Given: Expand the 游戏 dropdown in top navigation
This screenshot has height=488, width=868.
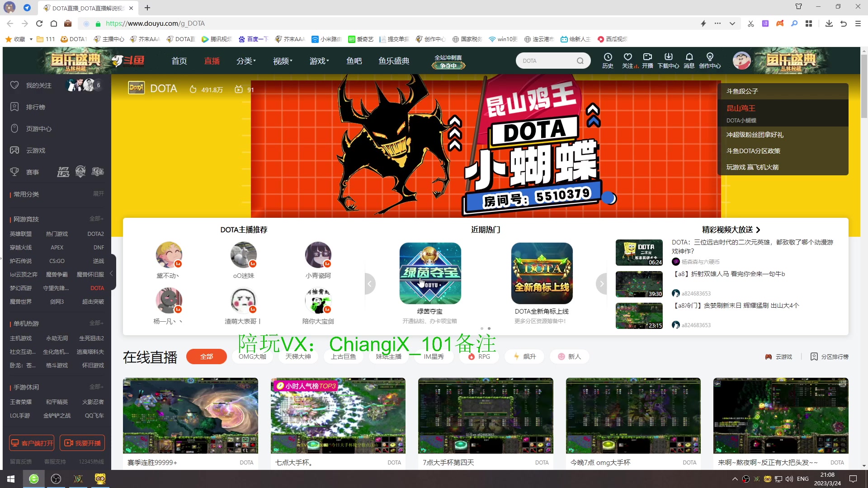Looking at the screenshot, I should click(319, 61).
